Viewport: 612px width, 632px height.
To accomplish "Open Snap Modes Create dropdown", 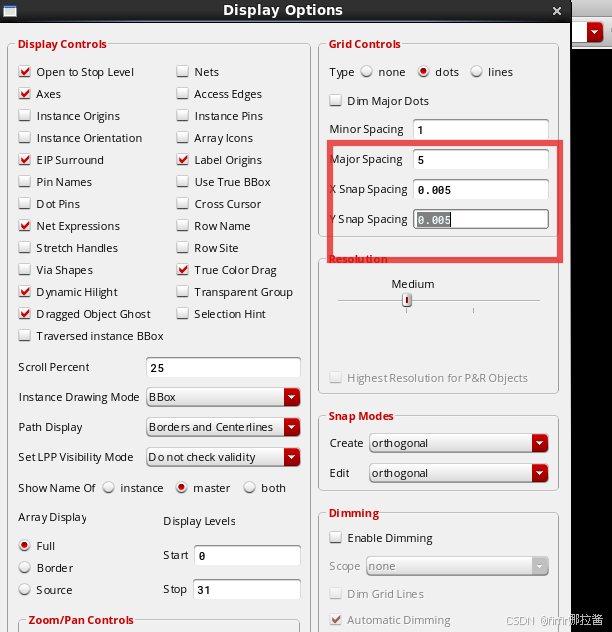I will 459,443.
